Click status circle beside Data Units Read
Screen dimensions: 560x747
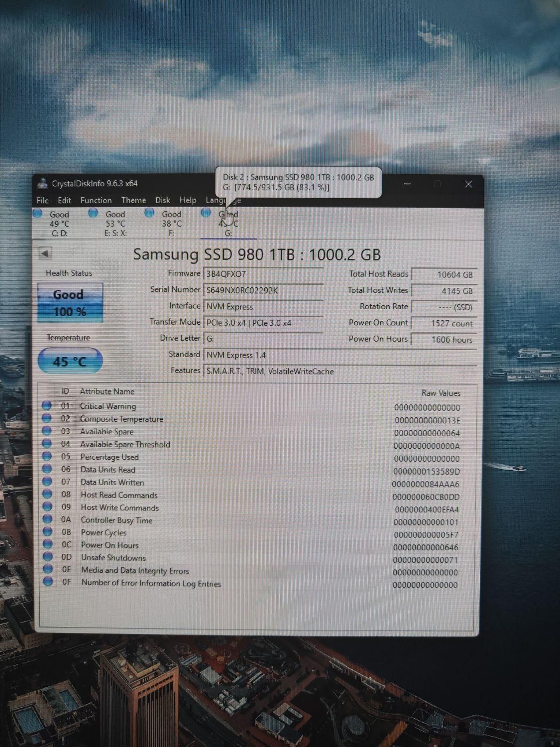click(47, 469)
